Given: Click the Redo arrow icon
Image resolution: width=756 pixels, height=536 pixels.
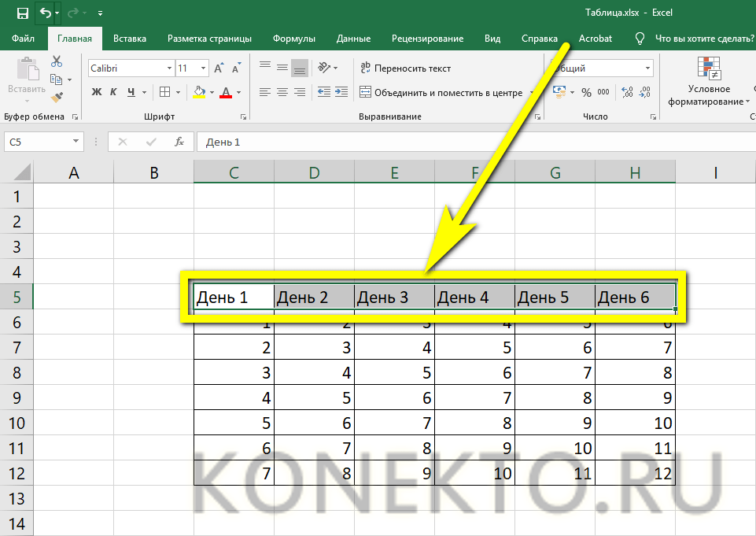Looking at the screenshot, I should (x=73, y=13).
